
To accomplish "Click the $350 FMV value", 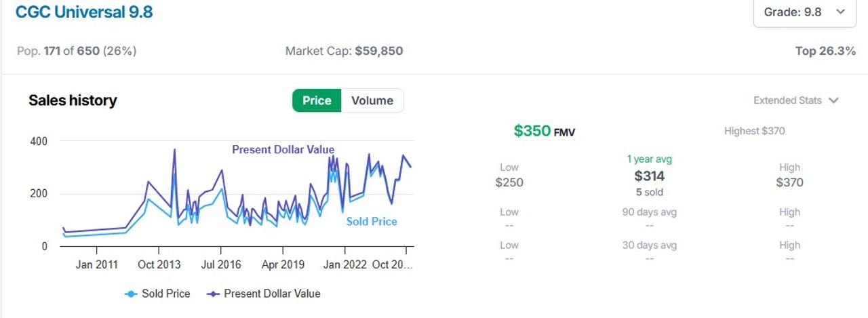I will 544,131.
